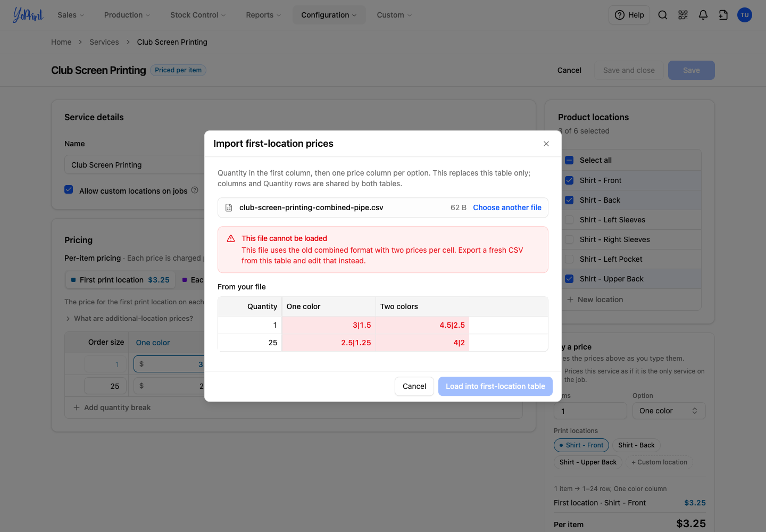Open the notifications bell
Viewport: 766px width, 532px height.
(x=703, y=15)
